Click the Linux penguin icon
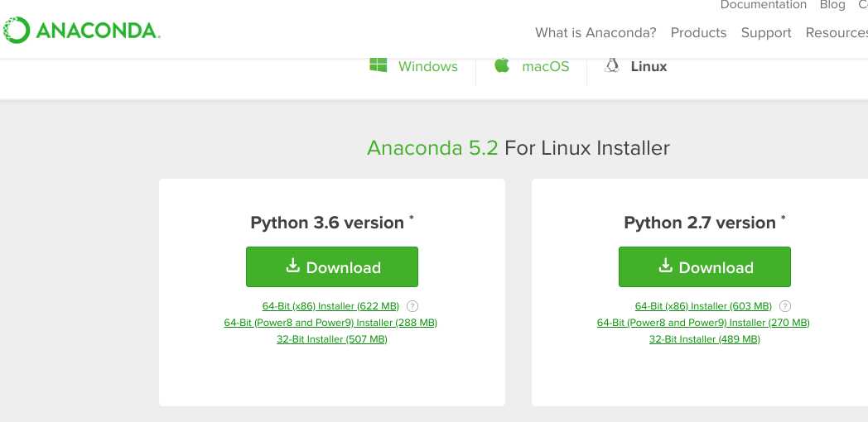 click(x=612, y=66)
